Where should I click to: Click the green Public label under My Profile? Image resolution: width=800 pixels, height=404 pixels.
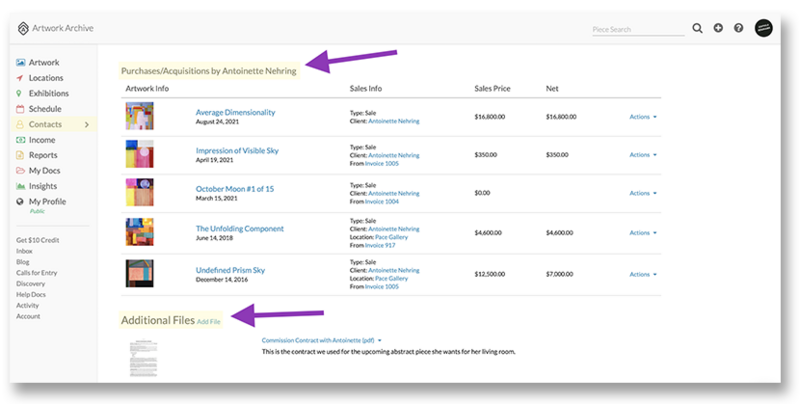pyautogui.click(x=37, y=211)
